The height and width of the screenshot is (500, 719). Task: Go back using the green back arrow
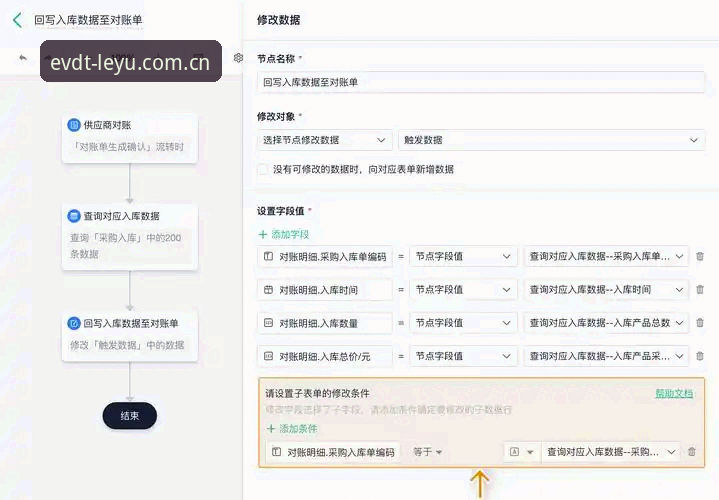click(17, 20)
